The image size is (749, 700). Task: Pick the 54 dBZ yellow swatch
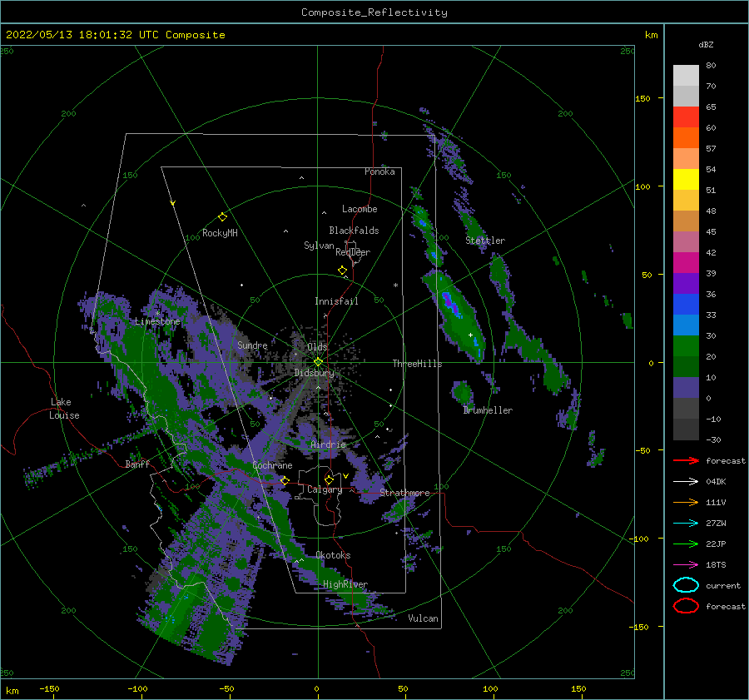(686, 179)
